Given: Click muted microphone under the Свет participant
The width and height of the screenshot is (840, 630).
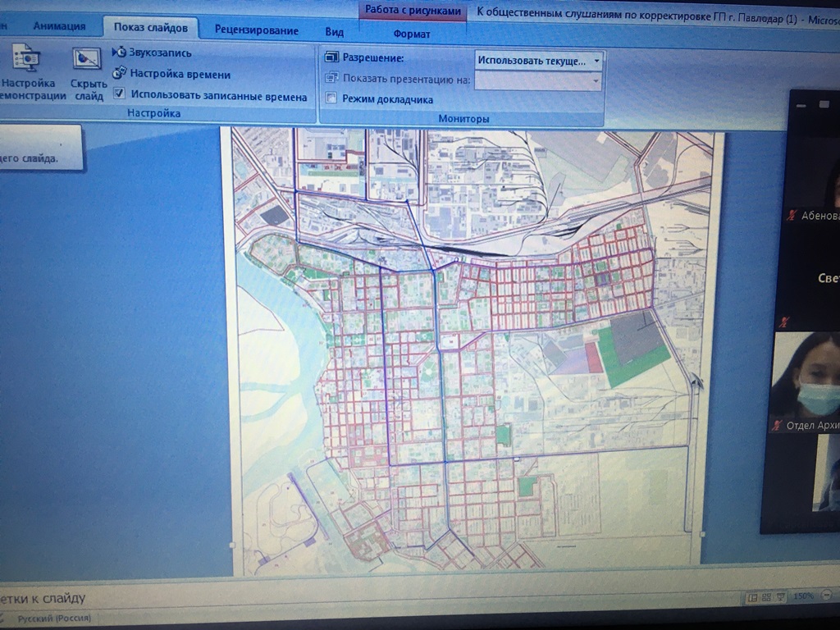Looking at the screenshot, I should tap(784, 322).
